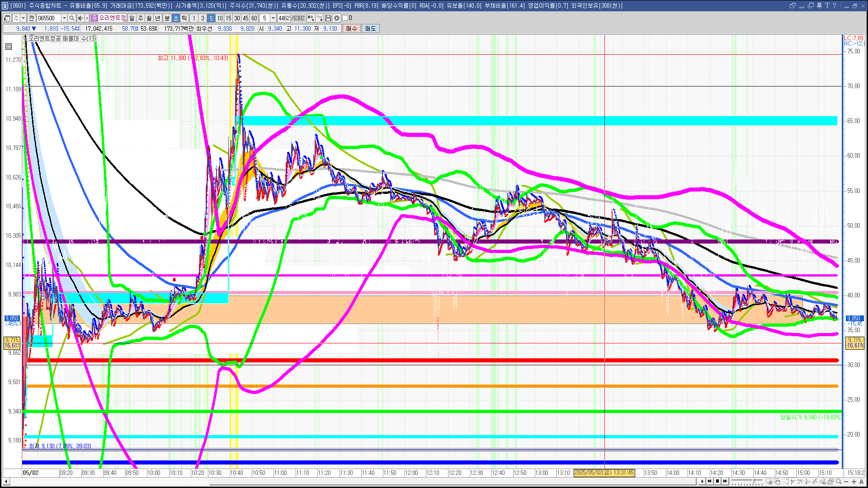Click the data grid icon left of chart
The height and width of the screenshot is (488, 868).
(x=9, y=47)
